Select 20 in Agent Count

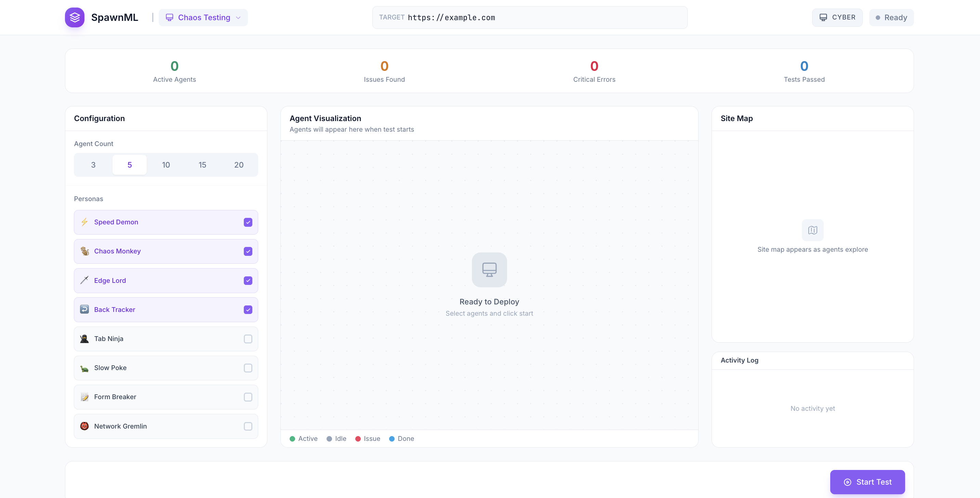[x=239, y=165]
